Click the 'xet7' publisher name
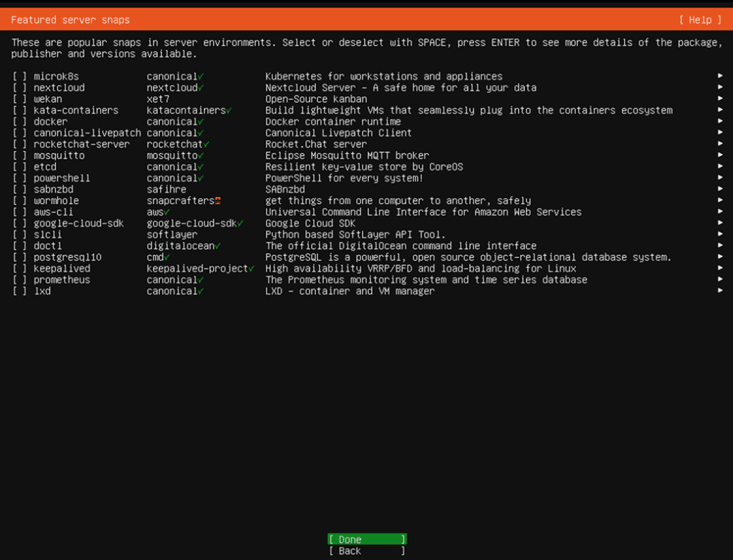Viewport: 733px width, 560px height. (158, 99)
